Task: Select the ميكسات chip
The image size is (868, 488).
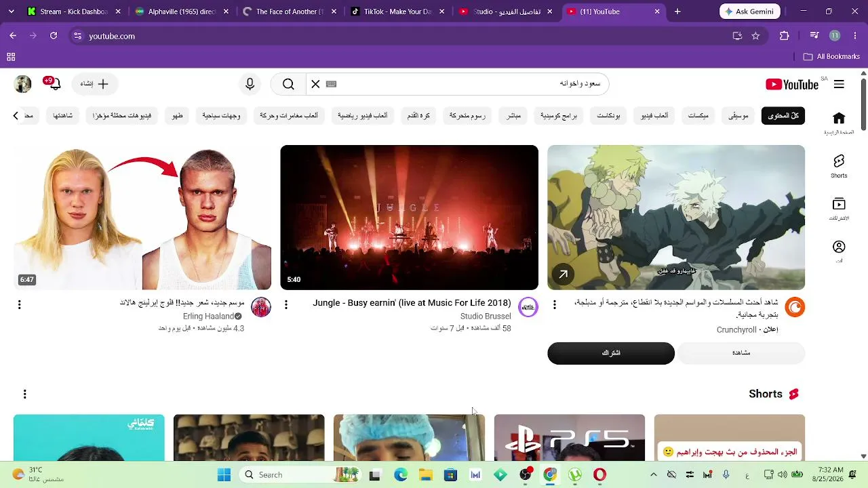Action: pos(698,116)
